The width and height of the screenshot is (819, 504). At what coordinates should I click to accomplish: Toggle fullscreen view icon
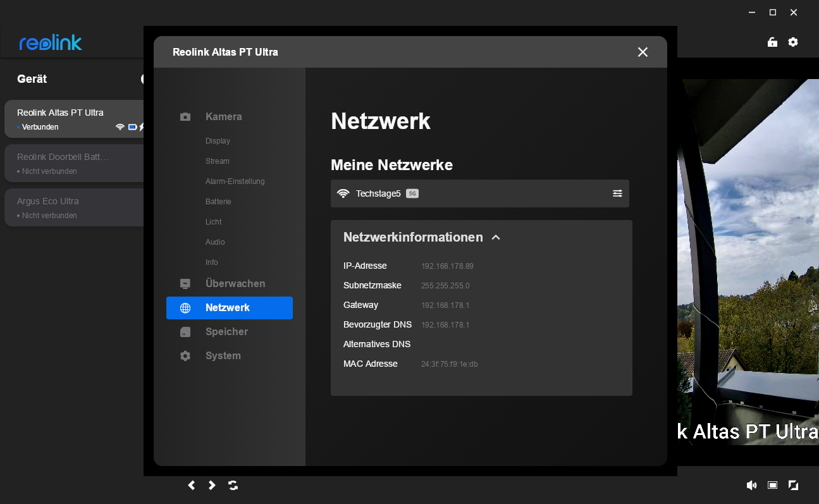pos(793,485)
